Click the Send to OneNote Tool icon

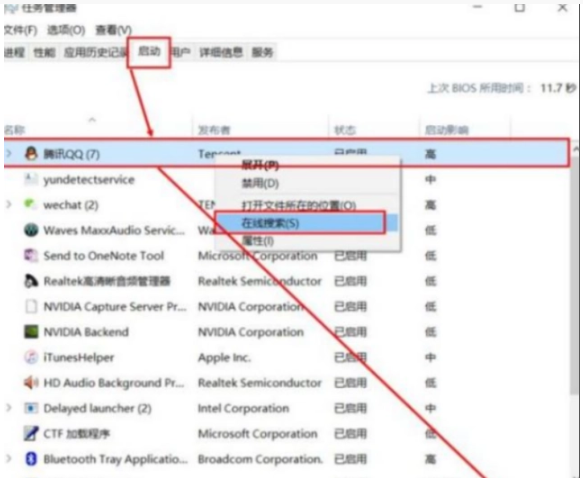pos(31,255)
